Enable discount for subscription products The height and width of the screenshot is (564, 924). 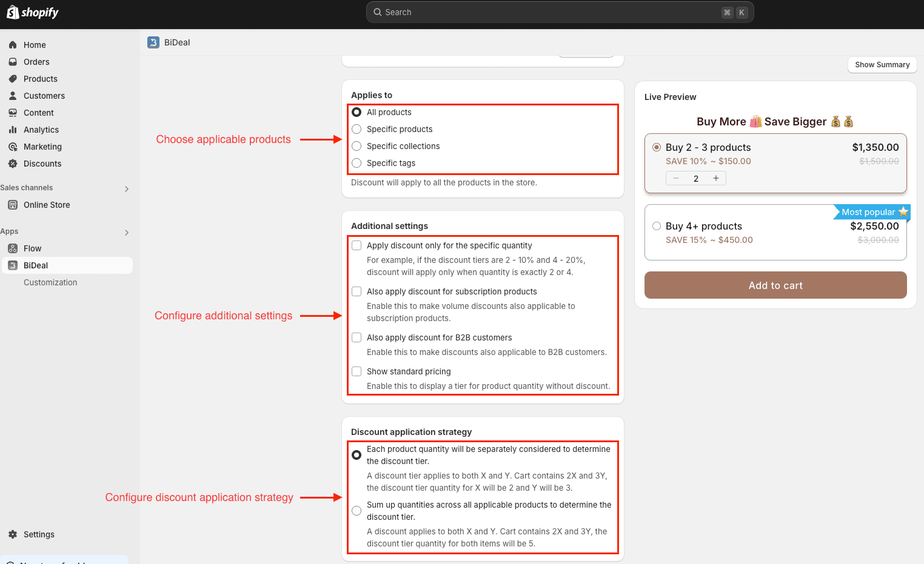click(357, 291)
